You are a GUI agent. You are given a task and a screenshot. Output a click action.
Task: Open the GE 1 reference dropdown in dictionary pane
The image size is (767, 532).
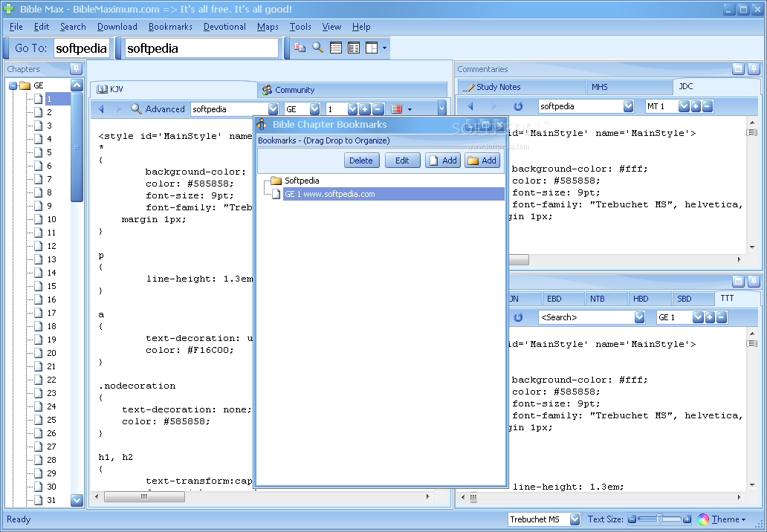coord(698,317)
